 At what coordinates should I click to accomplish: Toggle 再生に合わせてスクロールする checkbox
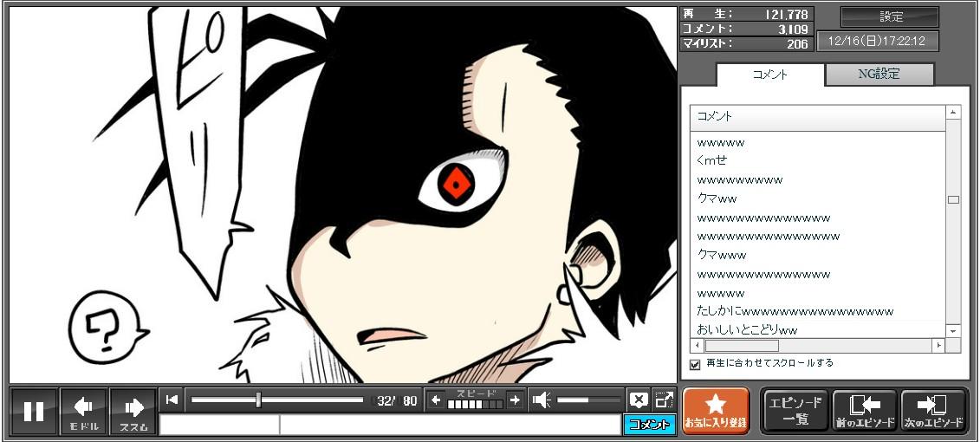695,364
